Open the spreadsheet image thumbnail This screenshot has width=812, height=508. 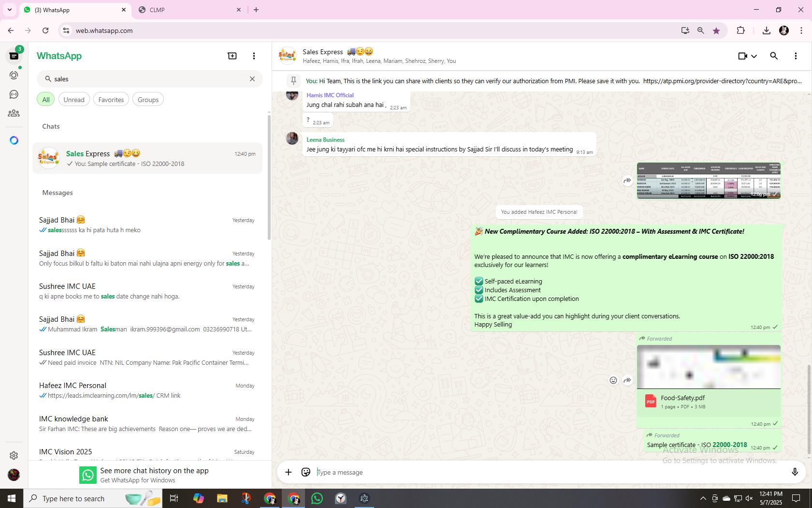(x=709, y=180)
